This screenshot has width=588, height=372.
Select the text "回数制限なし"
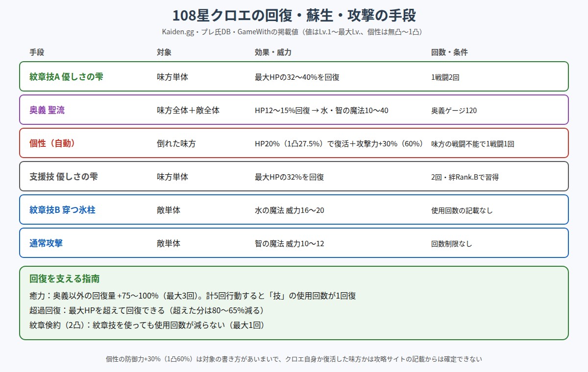pyautogui.click(x=452, y=244)
